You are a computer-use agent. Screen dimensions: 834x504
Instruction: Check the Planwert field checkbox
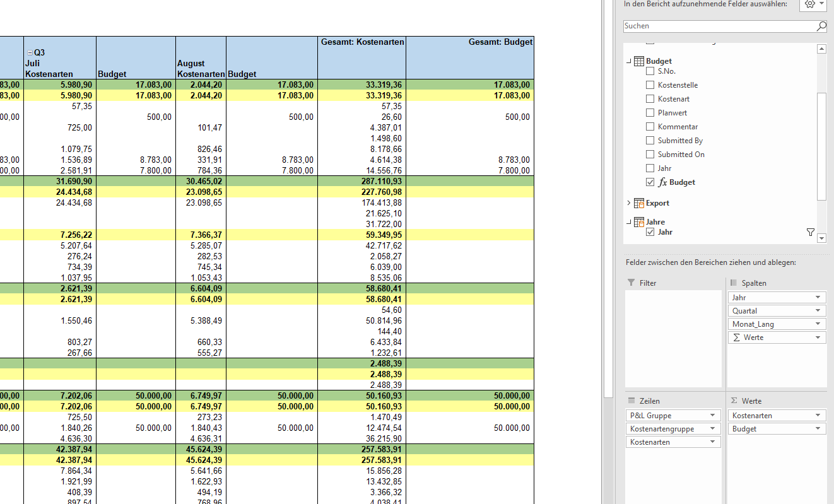pos(650,113)
